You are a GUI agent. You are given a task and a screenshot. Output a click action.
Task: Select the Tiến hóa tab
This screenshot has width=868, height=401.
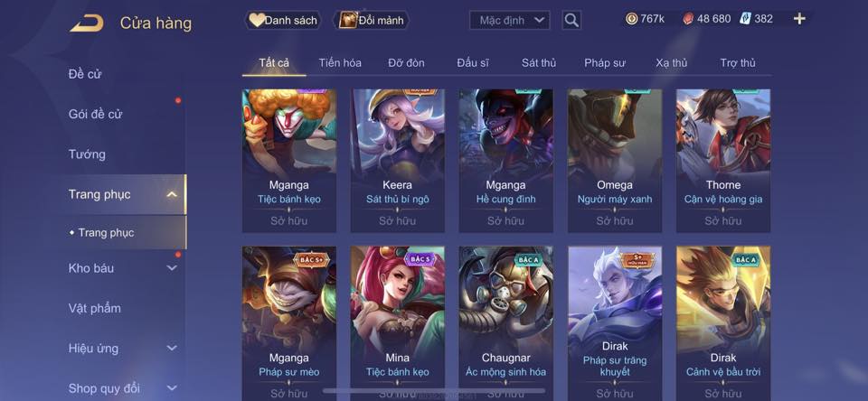[340, 63]
